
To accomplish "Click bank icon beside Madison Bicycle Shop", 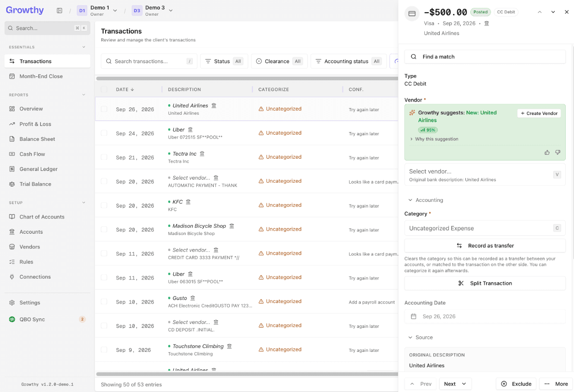I will 232,226.
